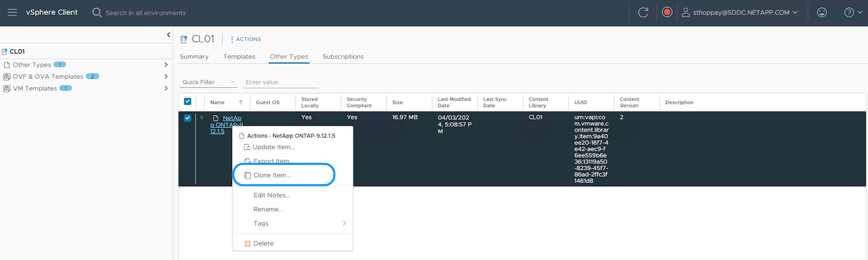Click the 16.97 MB size cell
868x260 pixels.
point(404,117)
